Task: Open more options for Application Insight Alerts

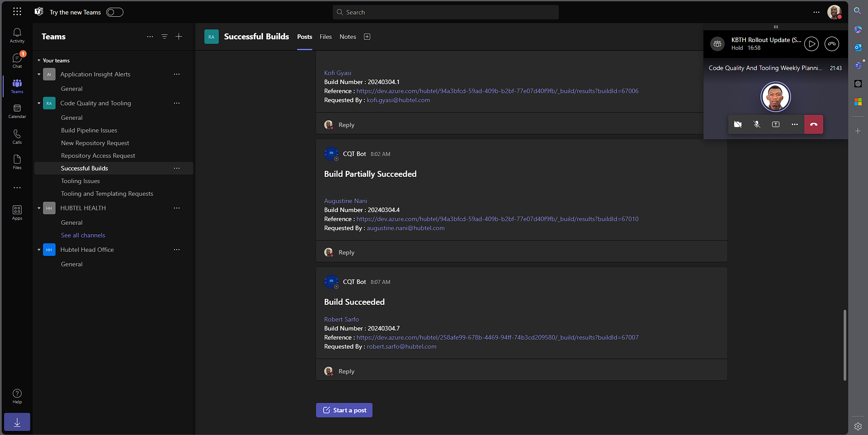Action: pyautogui.click(x=177, y=74)
